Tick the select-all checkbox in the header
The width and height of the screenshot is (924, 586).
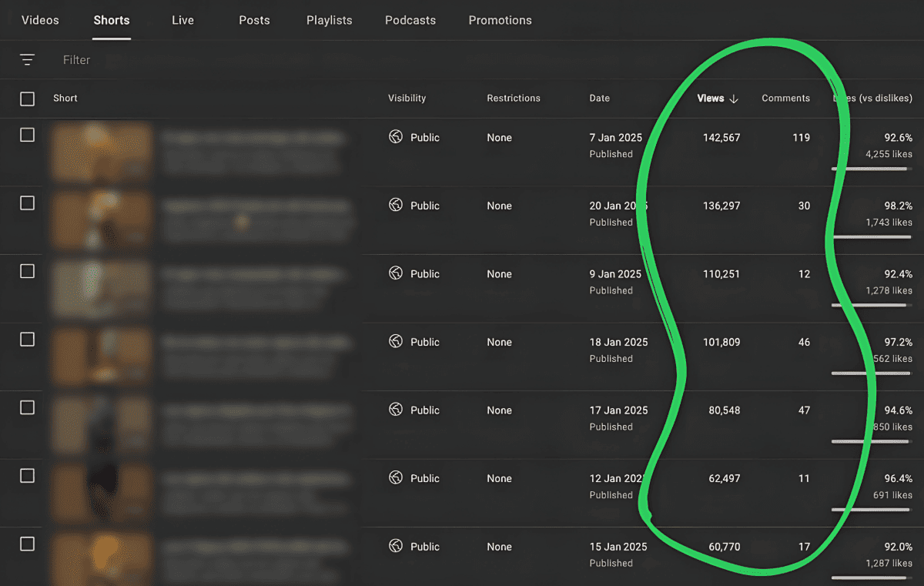[x=28, y=99]
